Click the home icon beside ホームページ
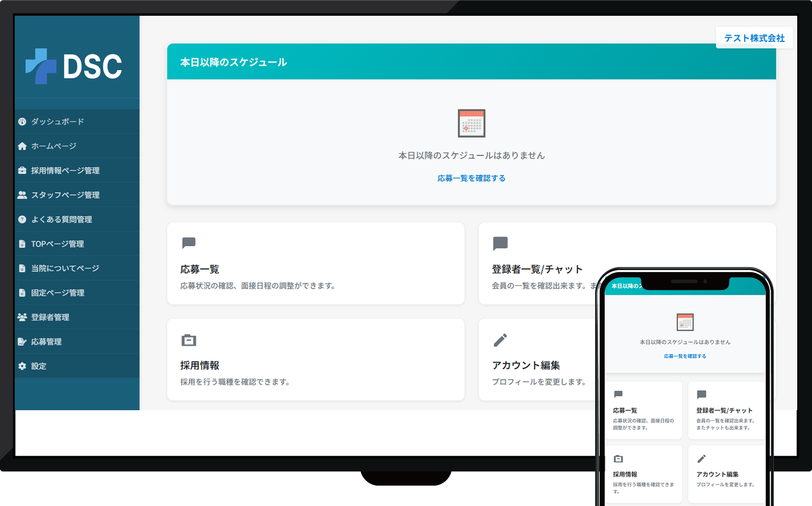 coord(22,146)
